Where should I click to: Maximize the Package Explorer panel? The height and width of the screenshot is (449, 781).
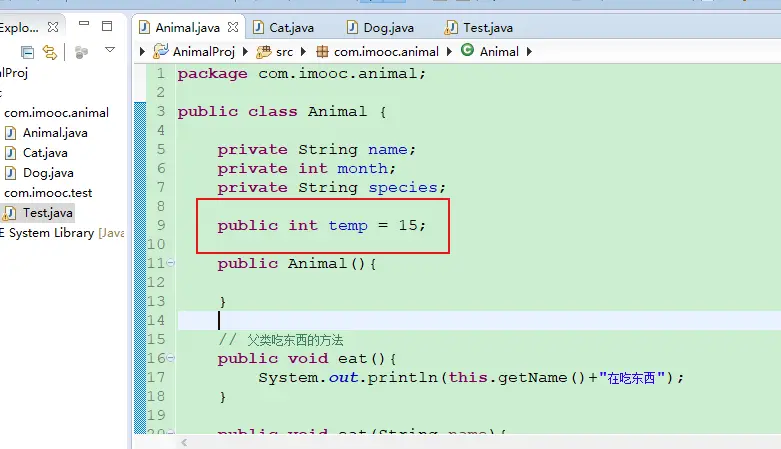coord(107,26)
